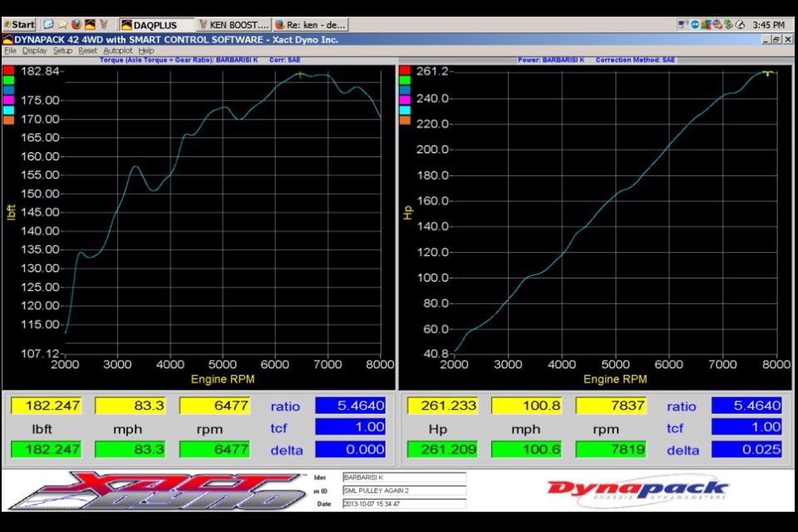Select the cyan run swatch on power graph
The width and height of the screenshot is (798, 532).
[x=405, y=110]
